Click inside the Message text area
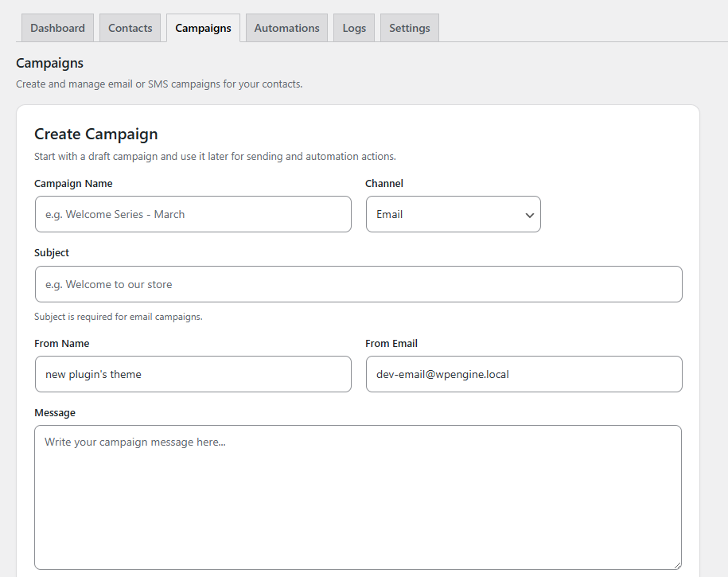Screen dimensions: 728x577 (x=358, y=497)
